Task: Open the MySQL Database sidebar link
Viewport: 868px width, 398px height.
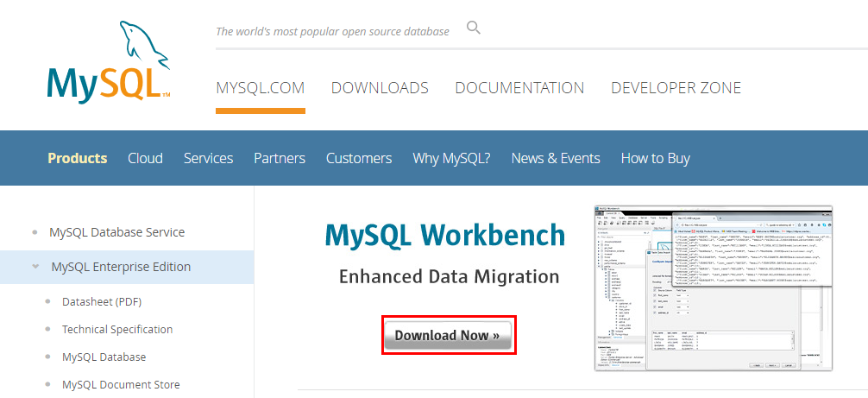Action: [x=104, y=357]
